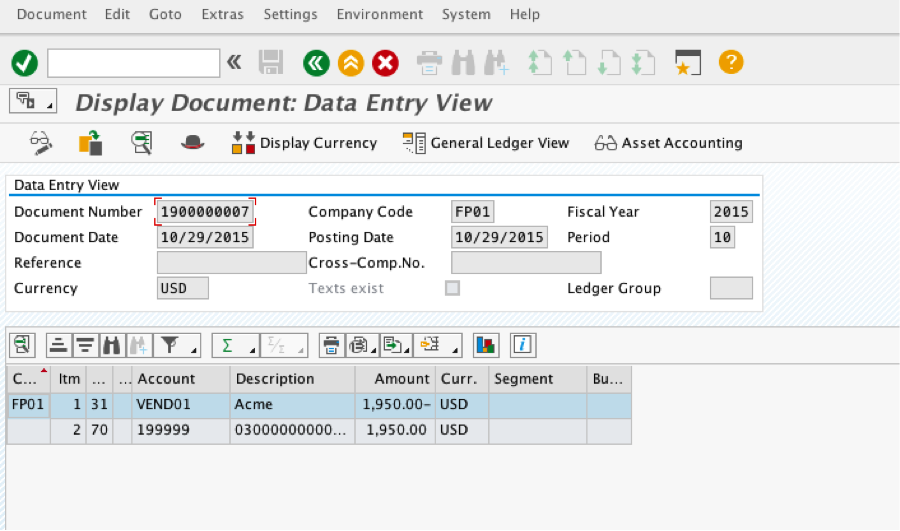Screen dimensions: 900x531
Task: Click the Account column header
Action: [x=181, y=379]
